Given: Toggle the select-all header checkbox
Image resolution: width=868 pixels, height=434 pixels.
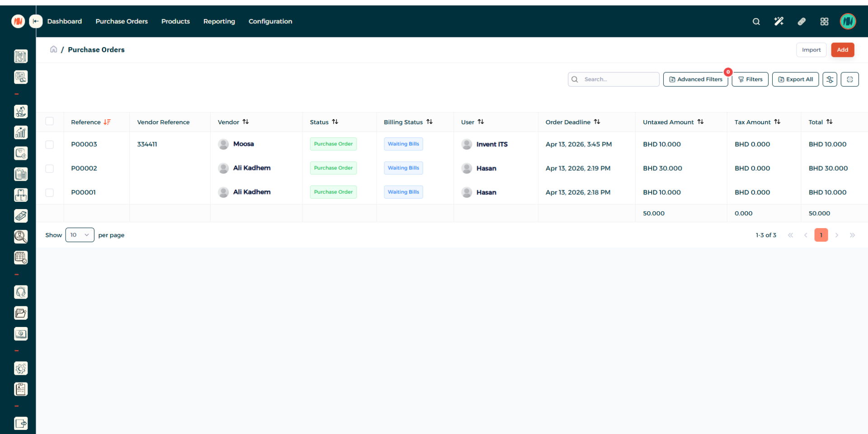Looking at the screenshot, I should pyautogui.click(x=50, y=121).
